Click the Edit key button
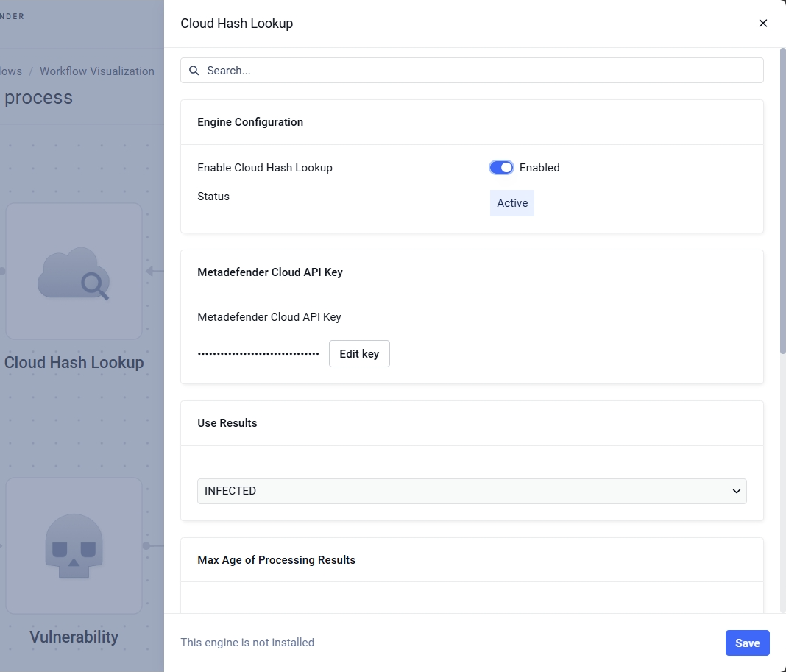 (359, 353)
